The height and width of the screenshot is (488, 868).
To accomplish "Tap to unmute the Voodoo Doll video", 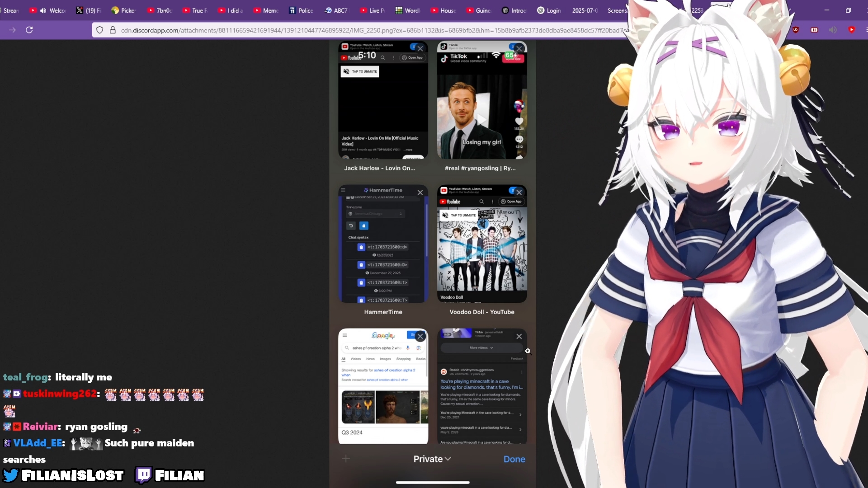I will (459, 216).
